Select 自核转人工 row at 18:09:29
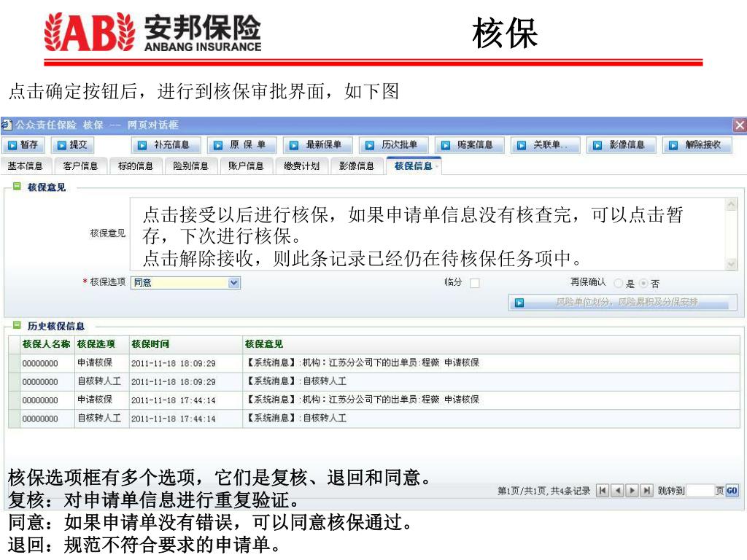The height and width of the screenshot is (560, 747). (x=374, y=381)
